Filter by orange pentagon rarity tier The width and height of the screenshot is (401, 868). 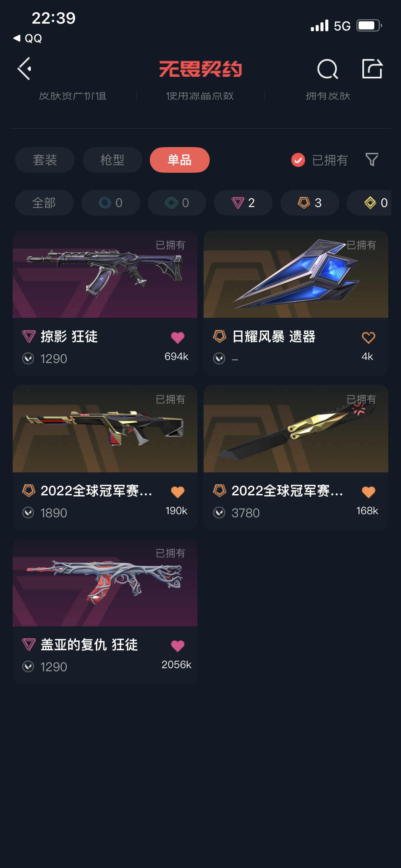(x=310, y=203)
